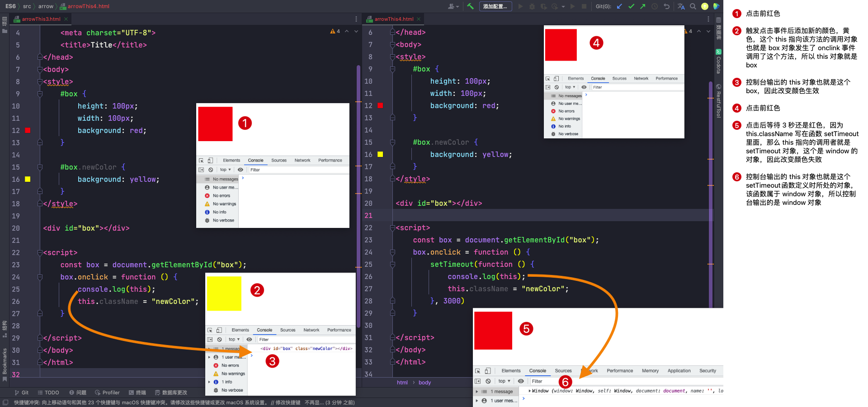Open the translate tool icon

tap(681, 6)
